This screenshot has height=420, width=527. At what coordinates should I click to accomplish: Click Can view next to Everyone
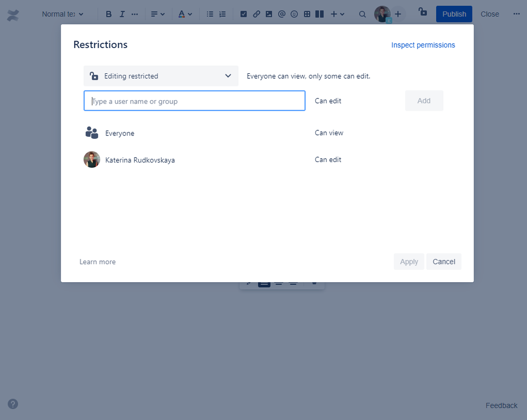click(329, 133)
